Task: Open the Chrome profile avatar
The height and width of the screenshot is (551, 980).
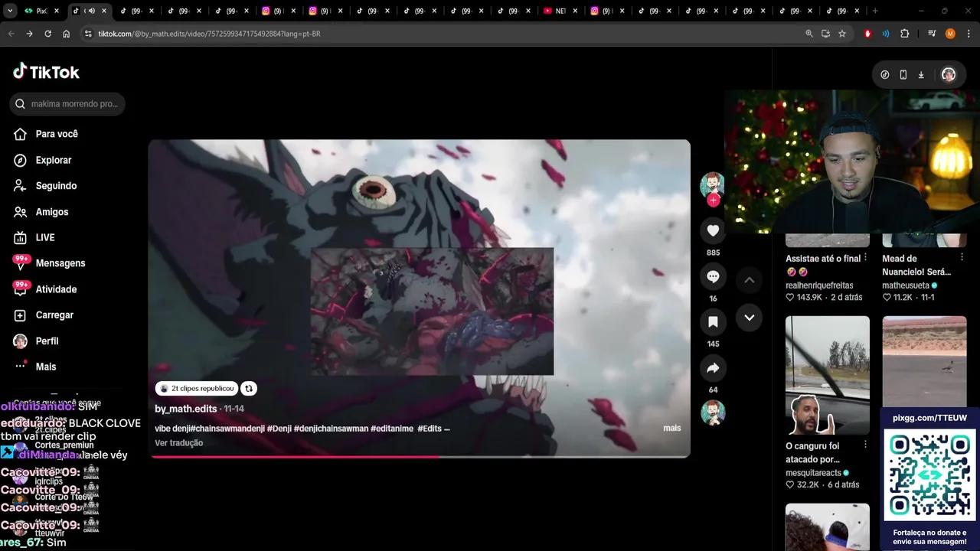Action: (950, 34)
